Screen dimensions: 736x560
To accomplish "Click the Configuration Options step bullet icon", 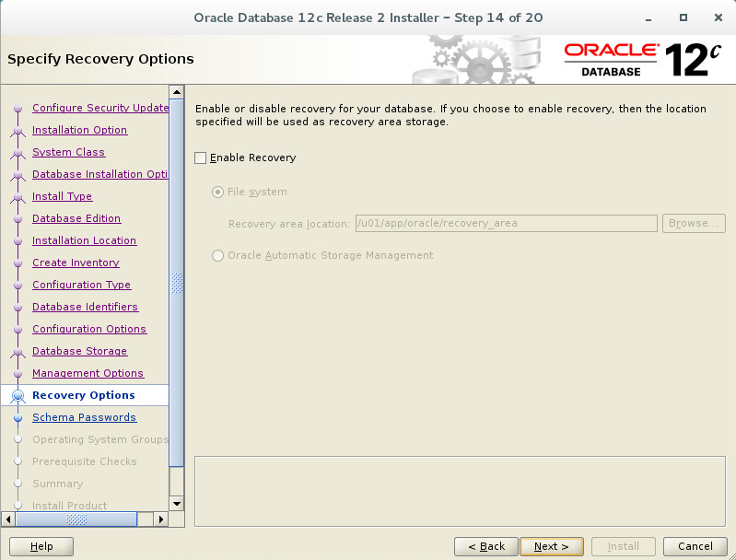I will [x=18, y=330].
